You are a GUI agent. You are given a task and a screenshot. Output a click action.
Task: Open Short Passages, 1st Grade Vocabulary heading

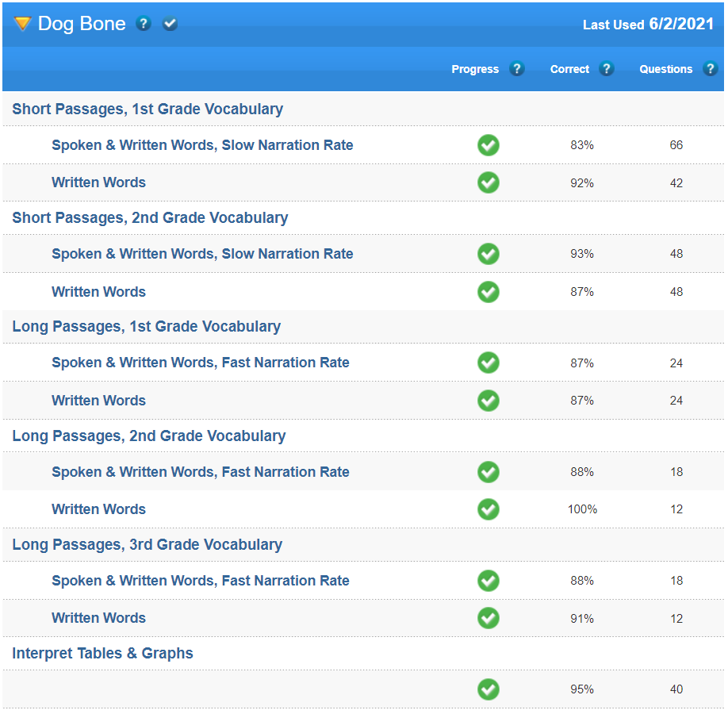tap(148, 109)
